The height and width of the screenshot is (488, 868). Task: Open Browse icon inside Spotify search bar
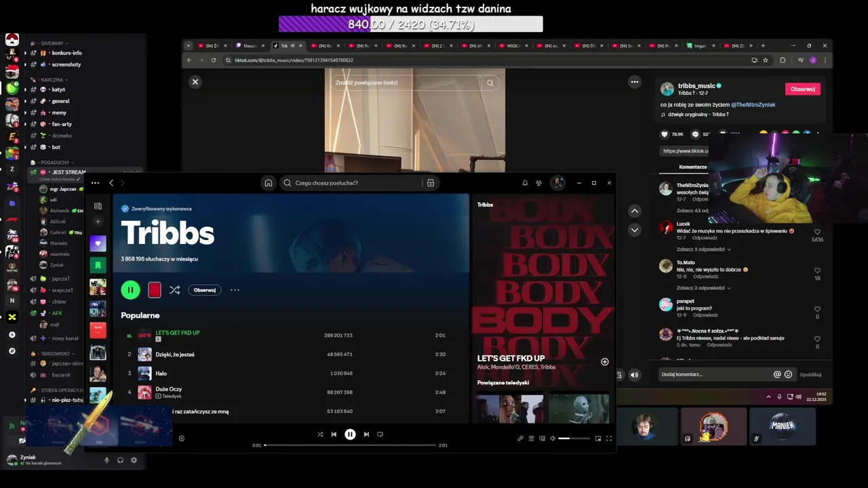(x=430, y=183)
